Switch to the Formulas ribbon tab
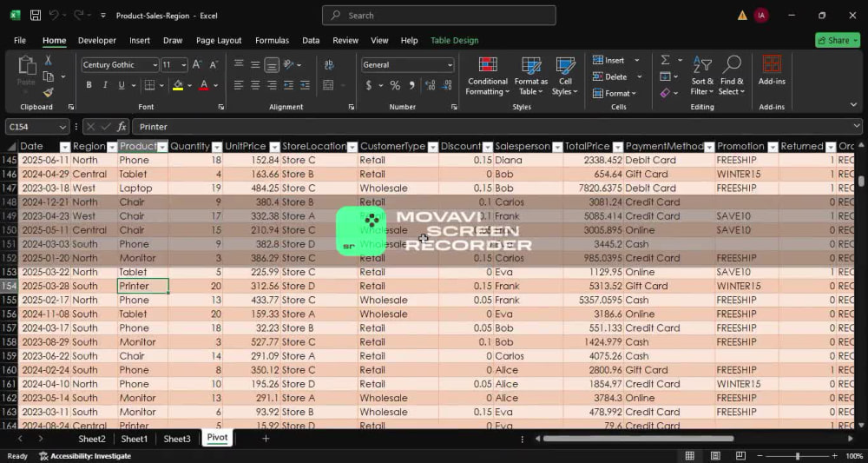 point(272,41)
